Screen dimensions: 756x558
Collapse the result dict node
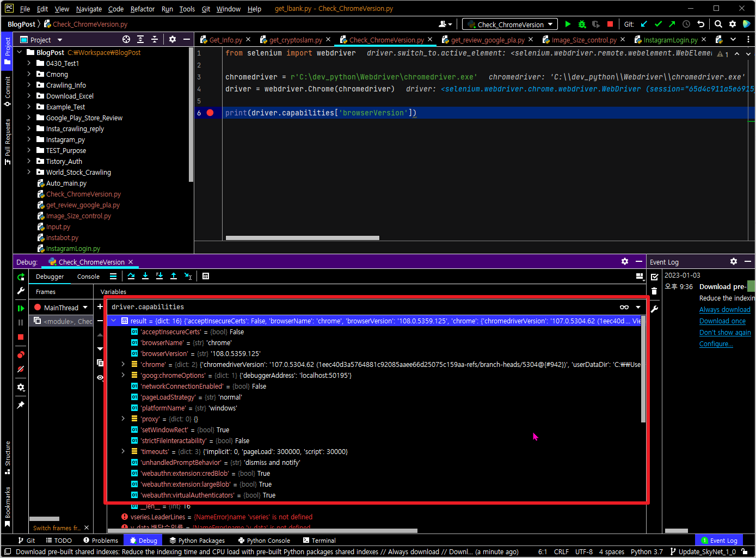click(113, 321)
